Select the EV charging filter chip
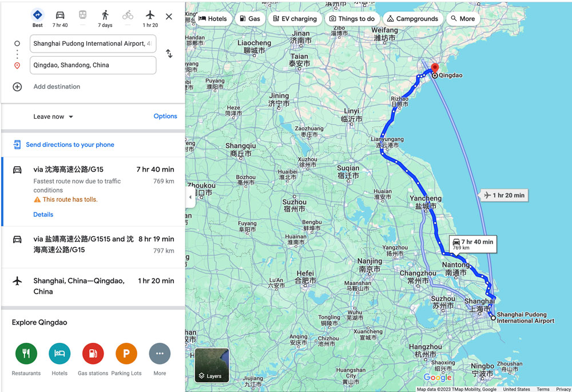 pos(295,19)
